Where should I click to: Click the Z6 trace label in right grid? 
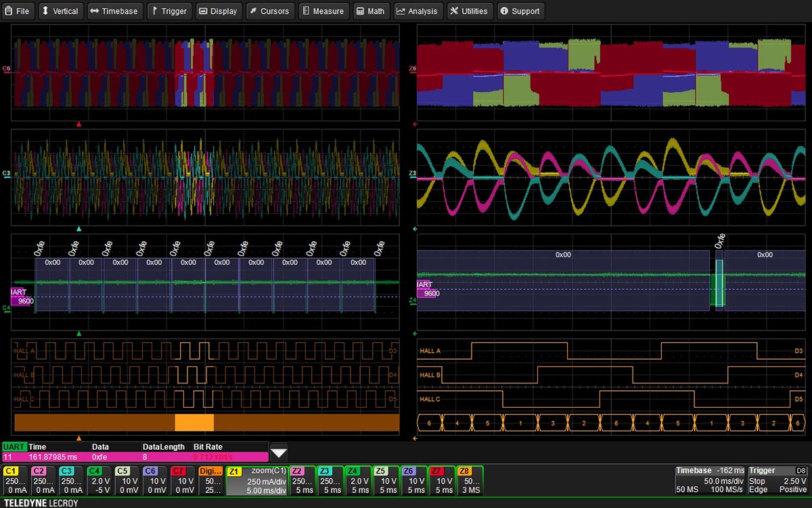click(x=413, y=69)
